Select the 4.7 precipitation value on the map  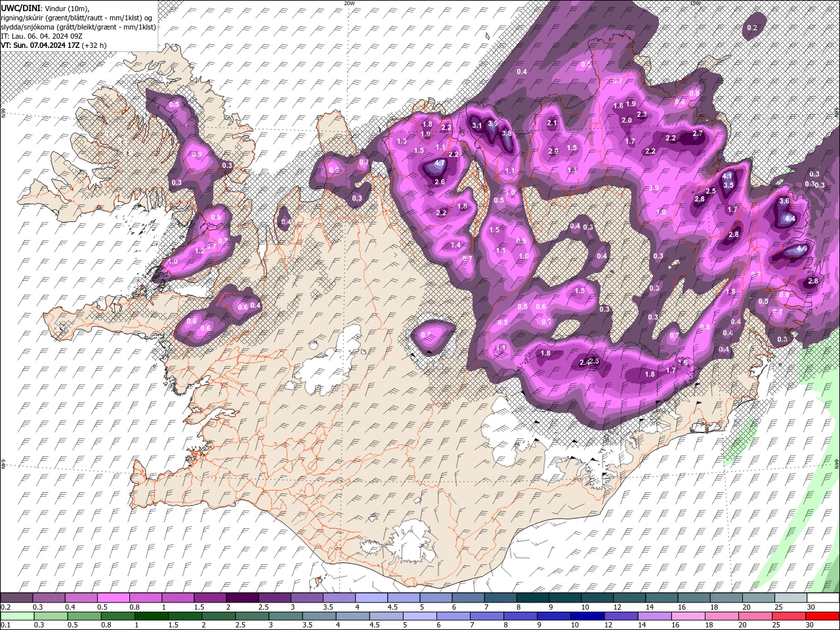coord(440,163)
